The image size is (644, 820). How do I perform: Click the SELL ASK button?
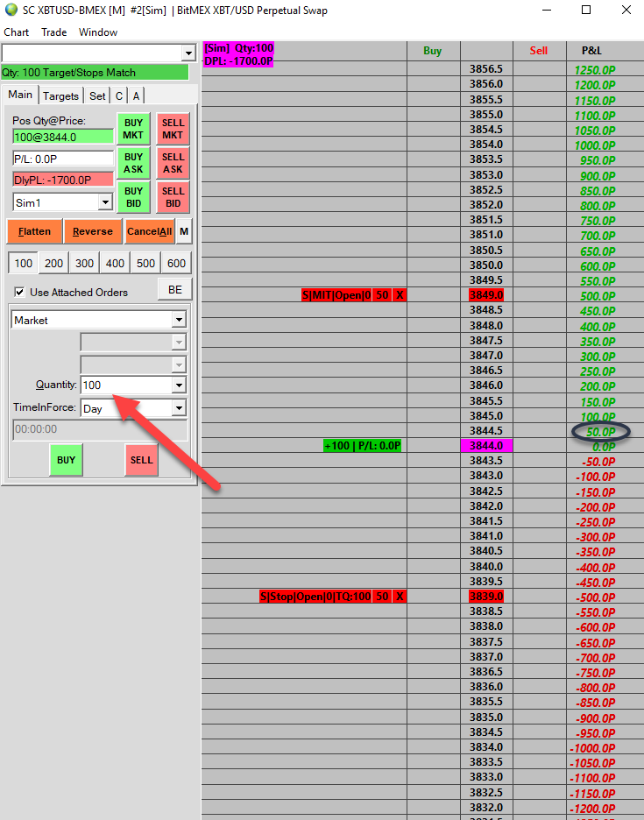173,163
